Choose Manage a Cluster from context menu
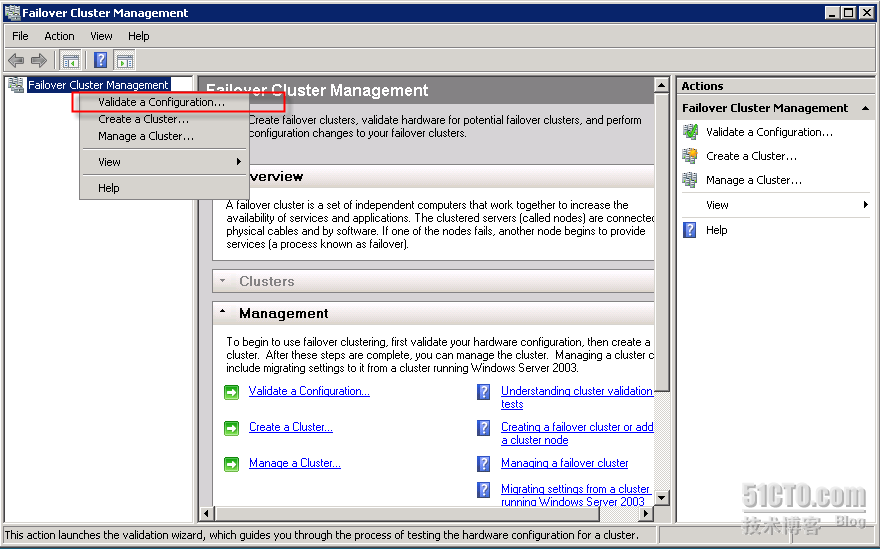 pyautogui.click(x=164, y=136)
